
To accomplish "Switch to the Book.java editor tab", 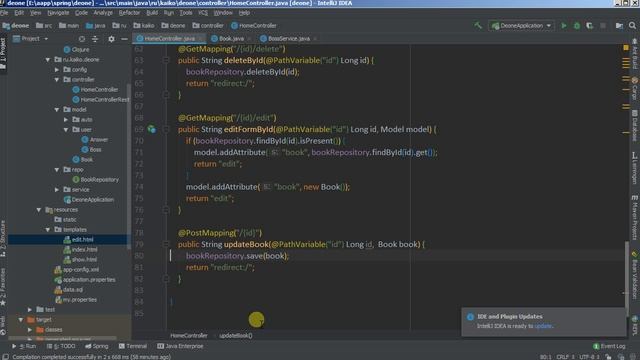I will tap(231, 38).
